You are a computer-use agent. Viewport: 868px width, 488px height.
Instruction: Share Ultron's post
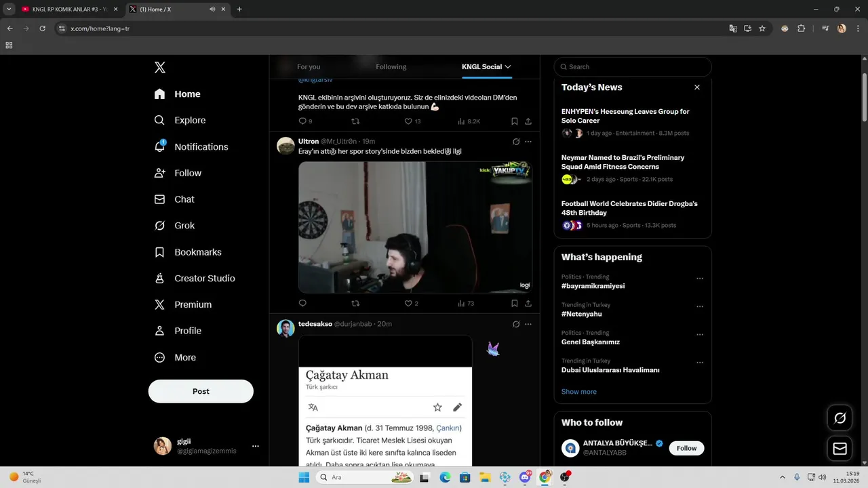528,304
